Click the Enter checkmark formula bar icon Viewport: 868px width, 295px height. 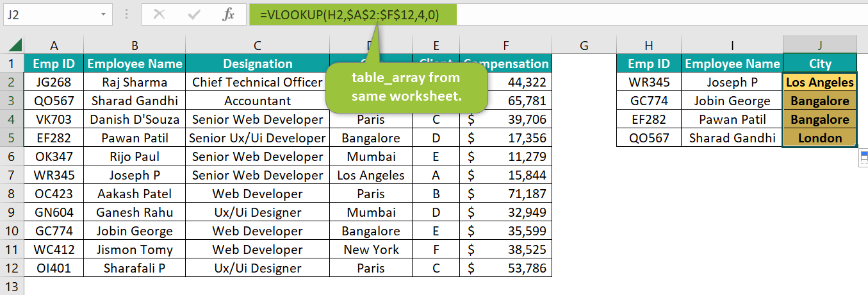[194, 15]
